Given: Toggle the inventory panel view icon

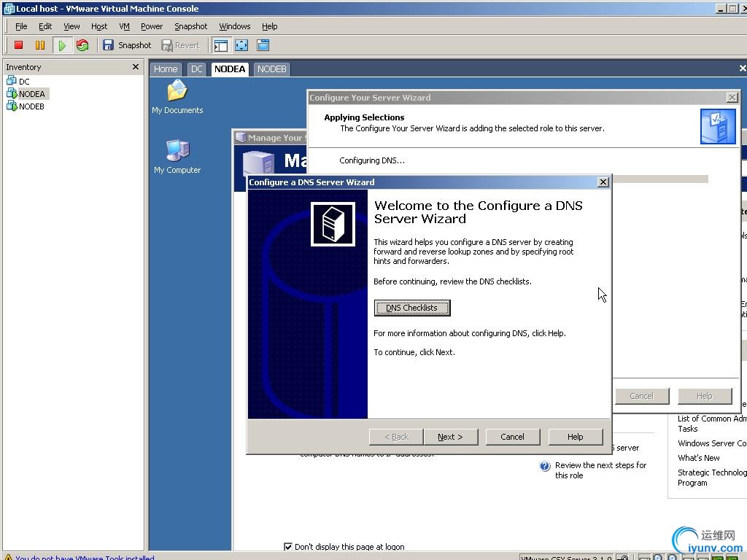Looking at the screenshot, I should point(221,45).
